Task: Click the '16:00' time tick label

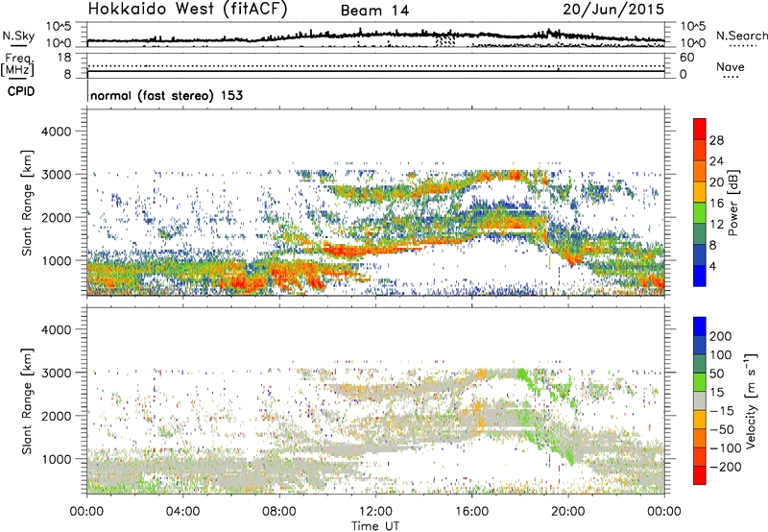Action: pos(471,512)
